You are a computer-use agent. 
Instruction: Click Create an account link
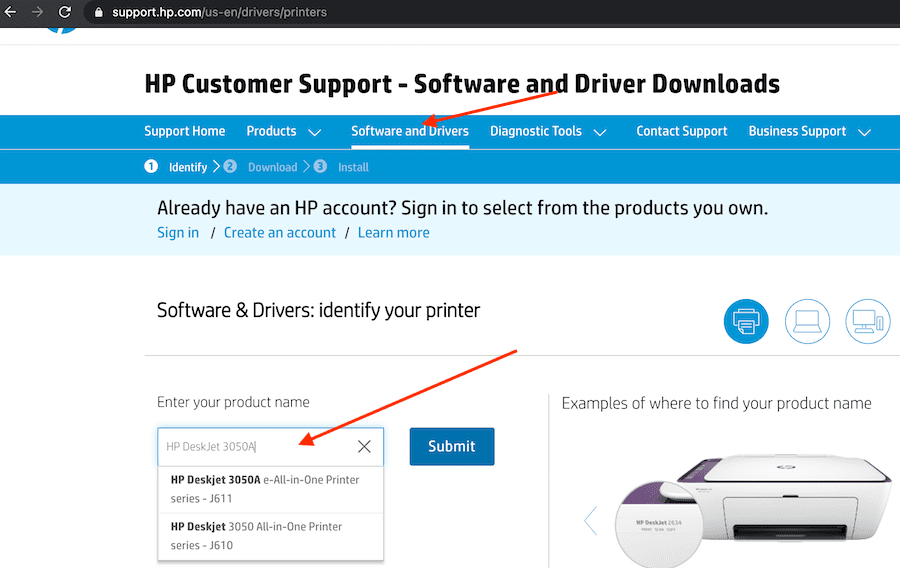point(280,232)
